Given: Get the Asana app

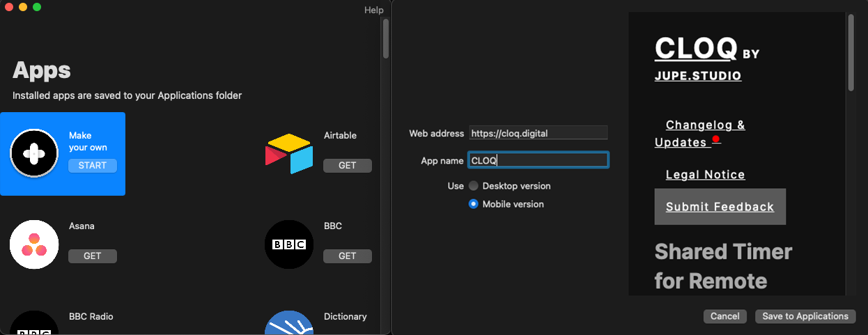Looking at the screenshot, I should point(93,256).
